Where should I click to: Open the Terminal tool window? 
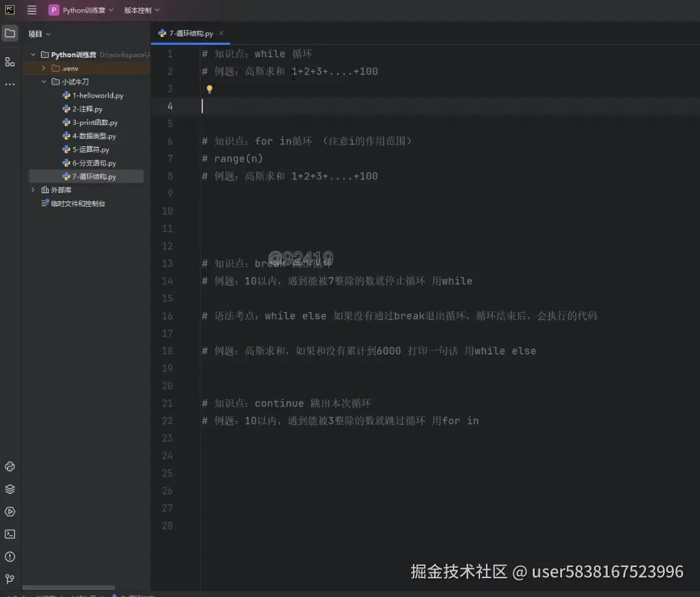click(x=9, y=534)
